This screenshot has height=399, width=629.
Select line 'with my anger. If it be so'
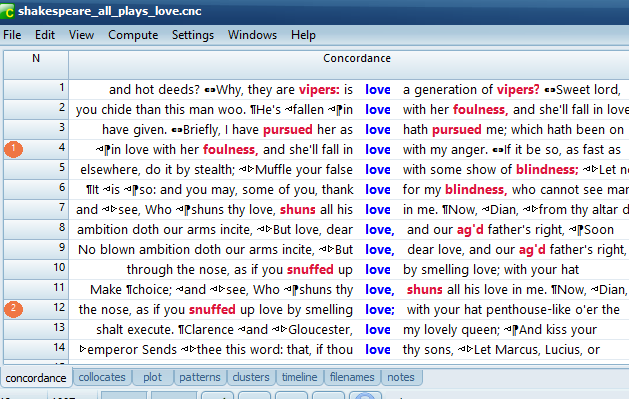[x=349, y=150]
